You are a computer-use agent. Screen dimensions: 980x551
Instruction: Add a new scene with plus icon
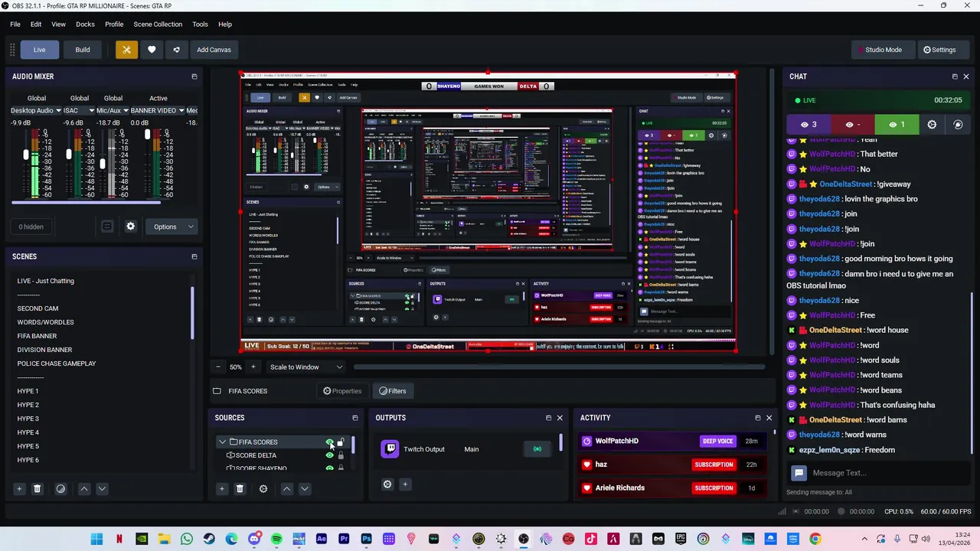19,488
